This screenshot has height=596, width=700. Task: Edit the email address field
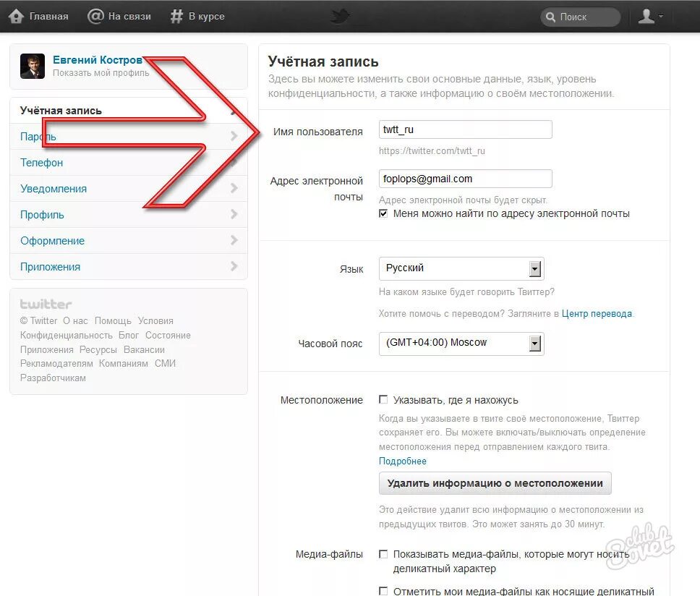(465, 179)
